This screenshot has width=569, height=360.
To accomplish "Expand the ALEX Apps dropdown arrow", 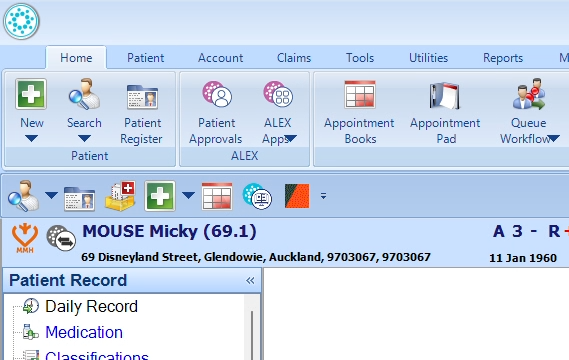I will pyautogui.click(x=291, y=138).
